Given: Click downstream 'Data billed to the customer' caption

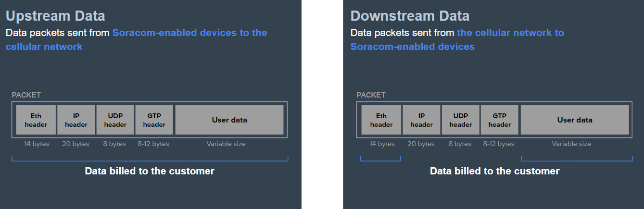Looking at the screenshot, I should pyautogui.click(x=495, y=171).
